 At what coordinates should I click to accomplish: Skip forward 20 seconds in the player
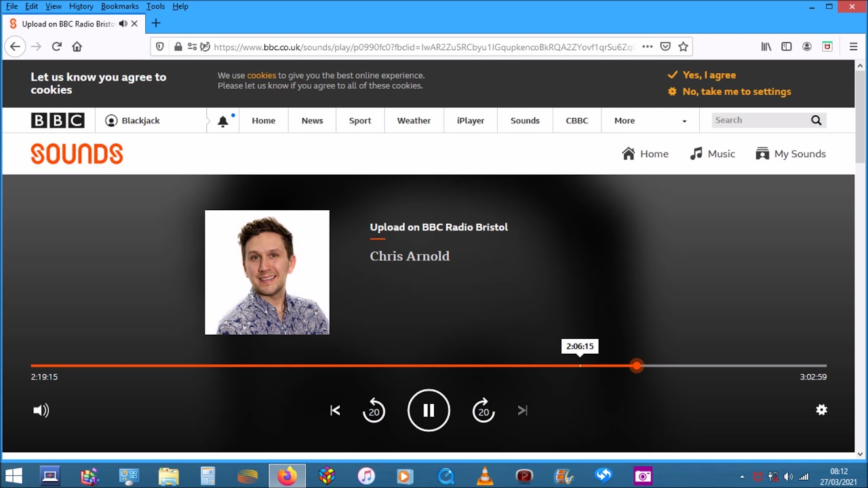[484, 410]
